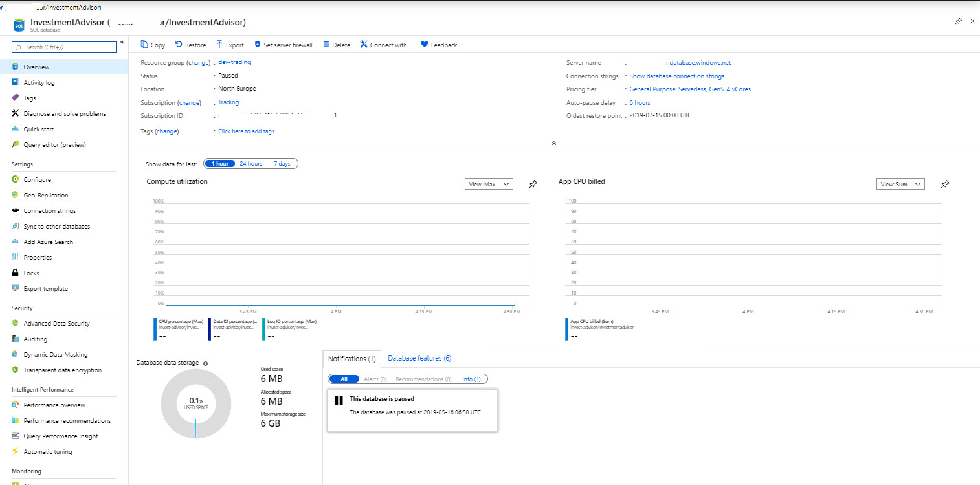The width and height of the screenshot is (980, 485).
Task: Open Automatic tuning under Intelligent Performance
Action: point(48,451)
